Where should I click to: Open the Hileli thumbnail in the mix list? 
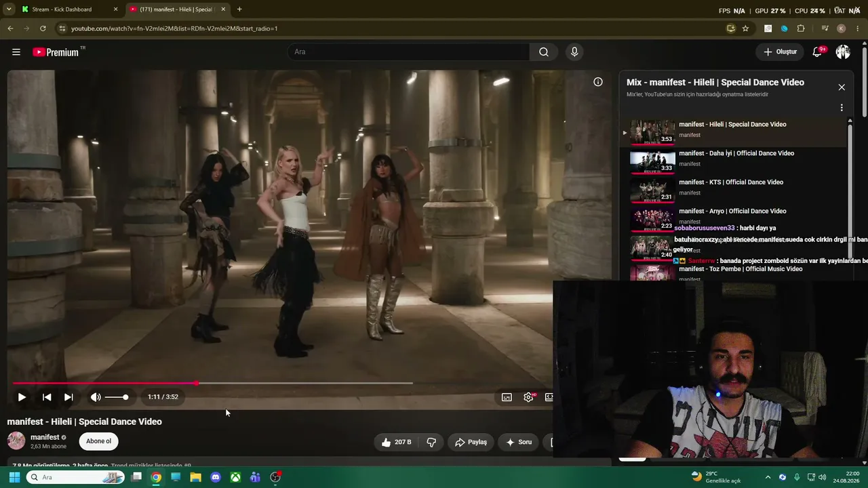point(652,132)
